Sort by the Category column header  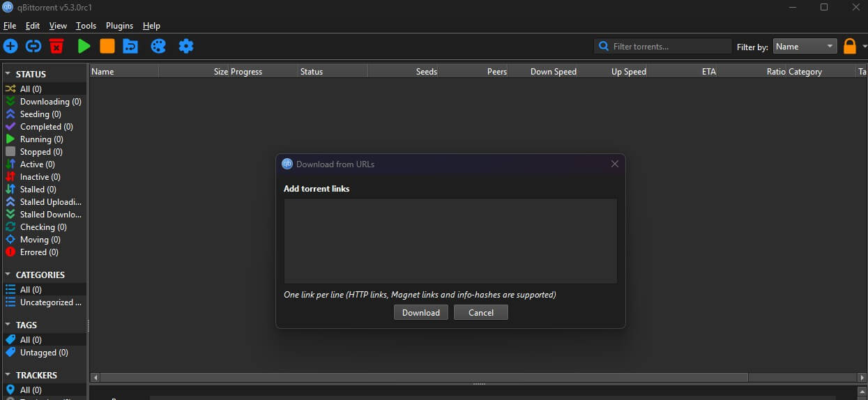click(821, 71)
